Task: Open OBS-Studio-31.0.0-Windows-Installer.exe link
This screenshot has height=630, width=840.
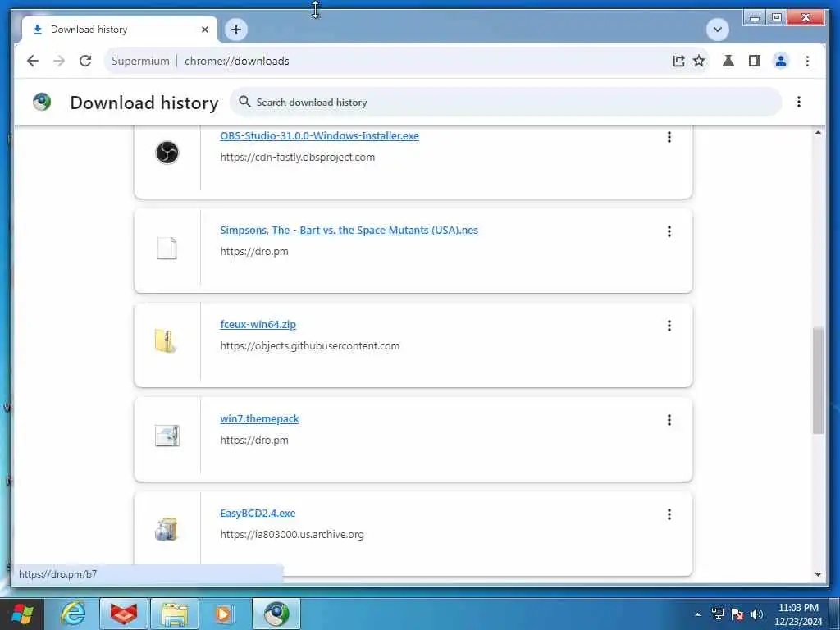Action: (x=319, y=135)
